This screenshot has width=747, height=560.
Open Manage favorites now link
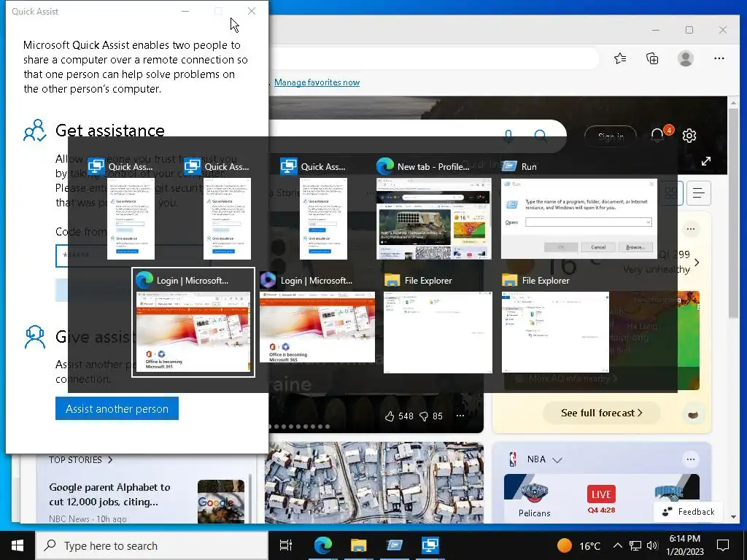coord(317,82)
